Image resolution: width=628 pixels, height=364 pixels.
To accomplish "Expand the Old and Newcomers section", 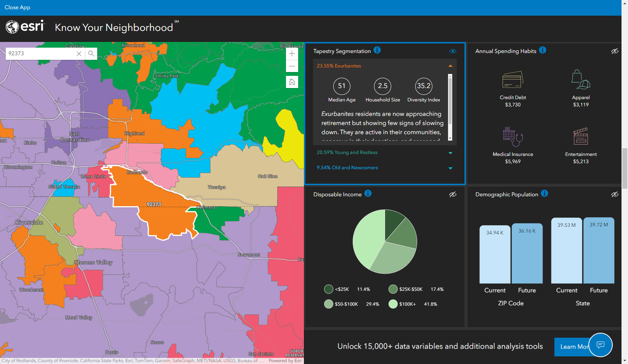I will [x=450, y=168].
